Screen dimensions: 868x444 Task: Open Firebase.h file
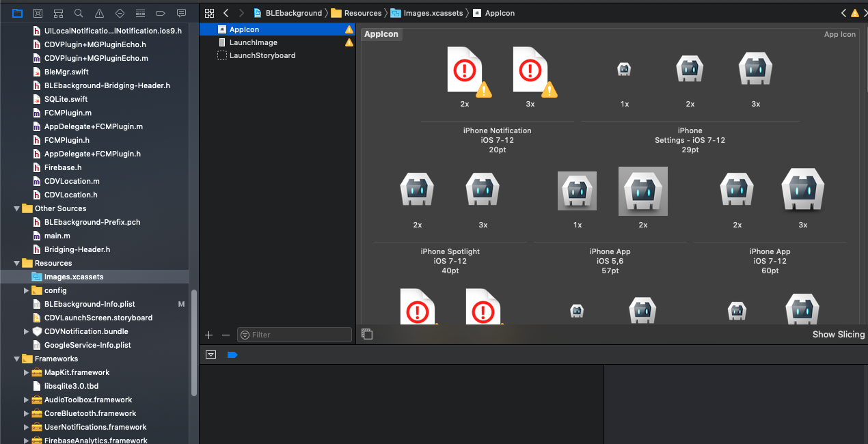[x=63, y=167]
